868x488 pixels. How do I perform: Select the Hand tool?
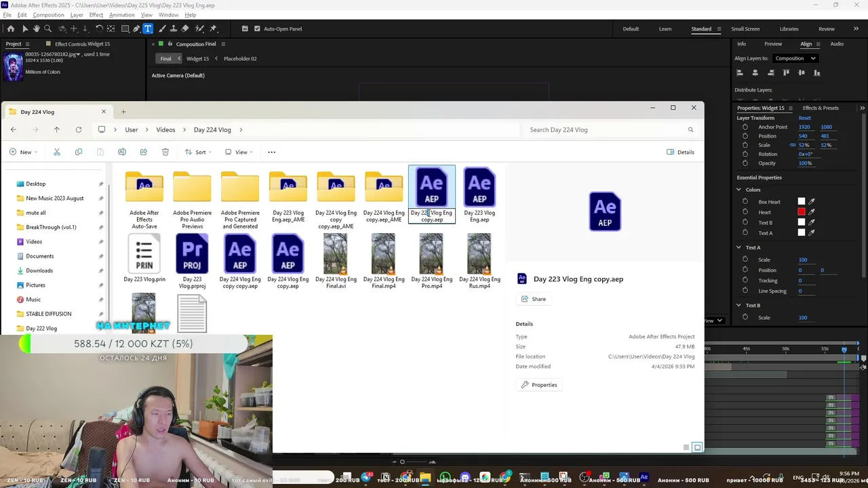37,28
